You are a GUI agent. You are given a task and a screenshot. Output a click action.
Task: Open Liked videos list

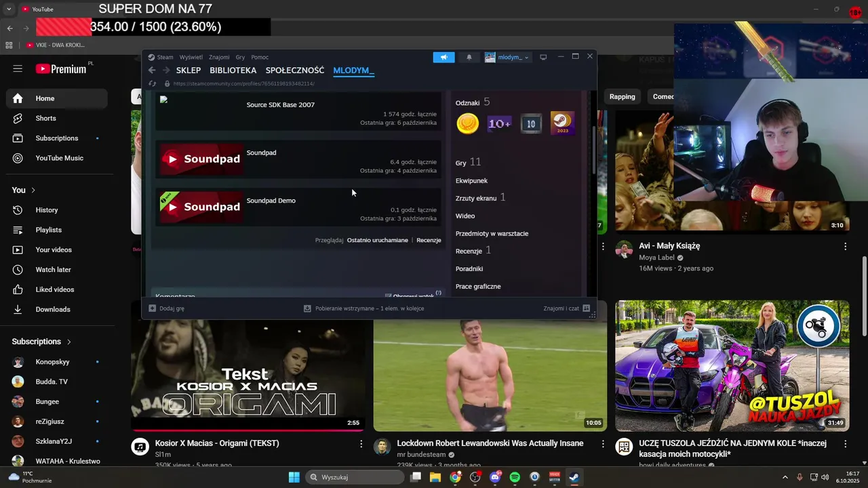(x=57, y=289)
